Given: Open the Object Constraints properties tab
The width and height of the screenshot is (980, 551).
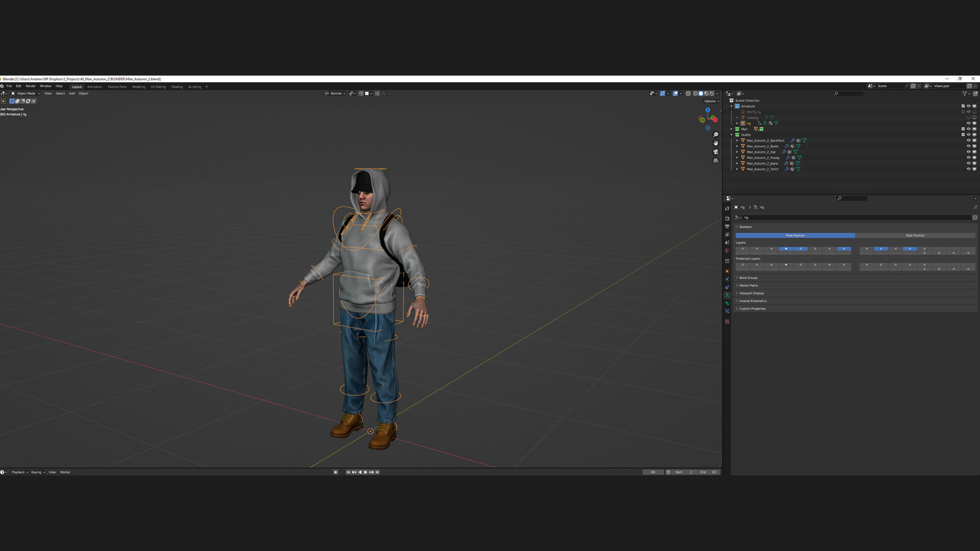Looking at the screenshot, I should [x=727, y=287].
